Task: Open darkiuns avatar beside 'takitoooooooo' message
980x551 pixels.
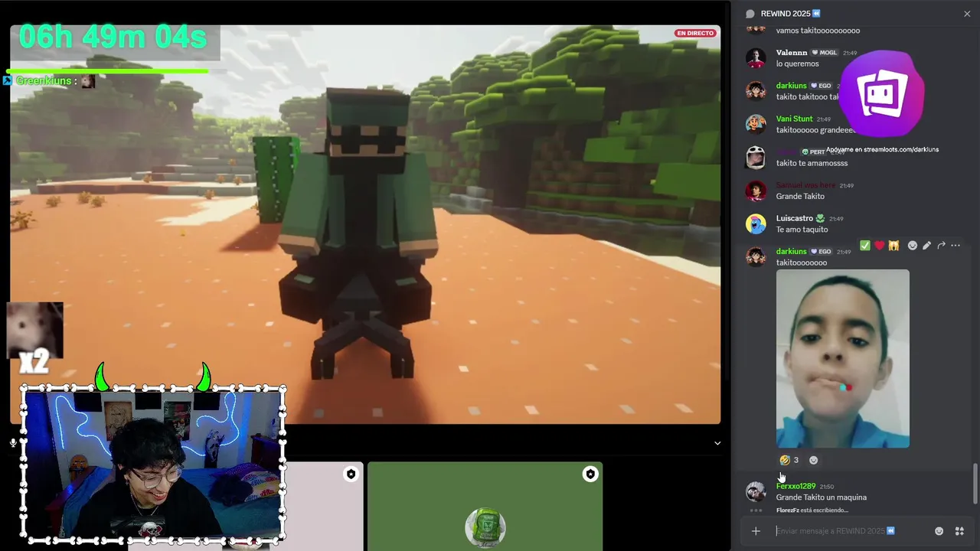Action: click(x=756, y=257)
